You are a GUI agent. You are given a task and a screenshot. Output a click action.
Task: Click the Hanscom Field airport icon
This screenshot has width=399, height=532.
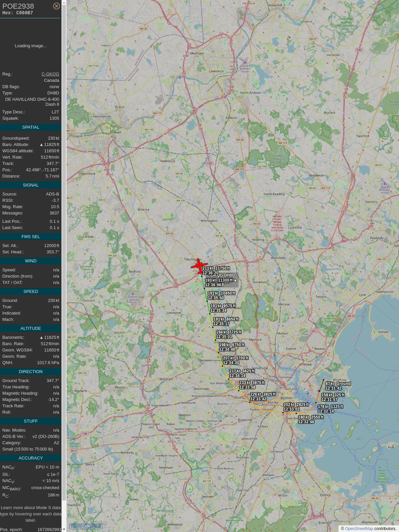pyautogui.click(x=133, y=294)
